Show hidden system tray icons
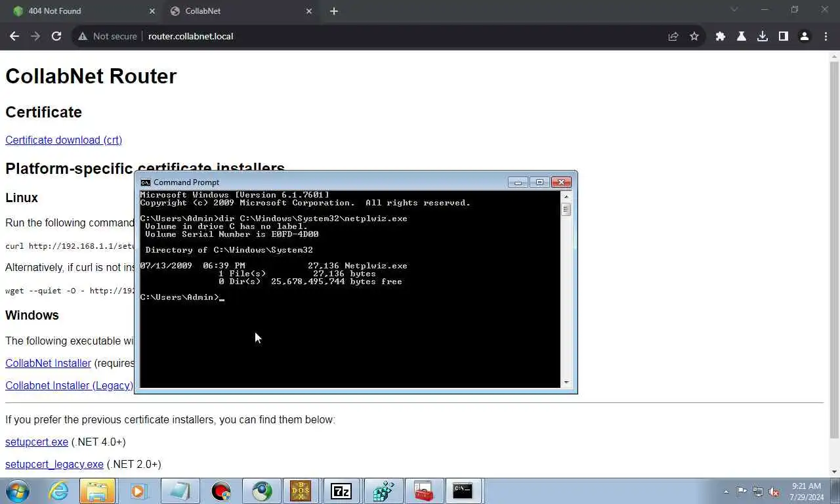 [726, 492]
